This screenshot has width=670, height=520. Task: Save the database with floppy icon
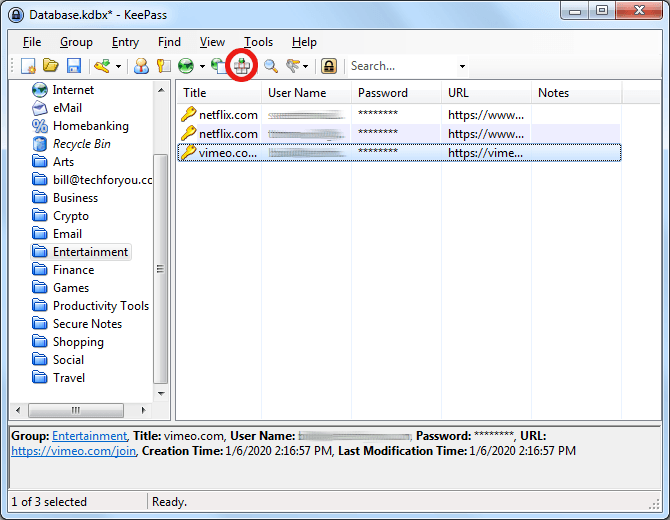[x=74, y=66]
